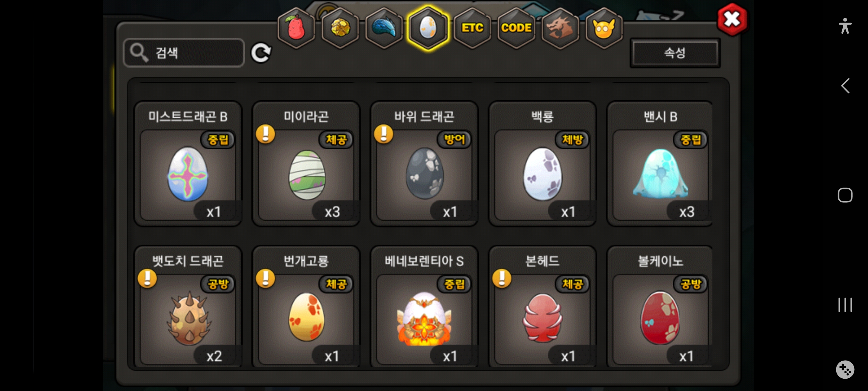
Task: Click the refresh arrow icon
Action: click(x=261, y=53)
